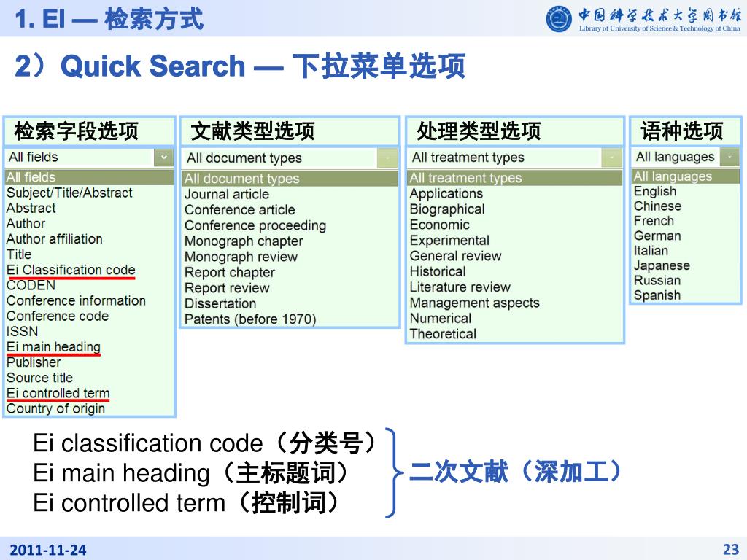Select 'Conference proceeding' document type

255,226
